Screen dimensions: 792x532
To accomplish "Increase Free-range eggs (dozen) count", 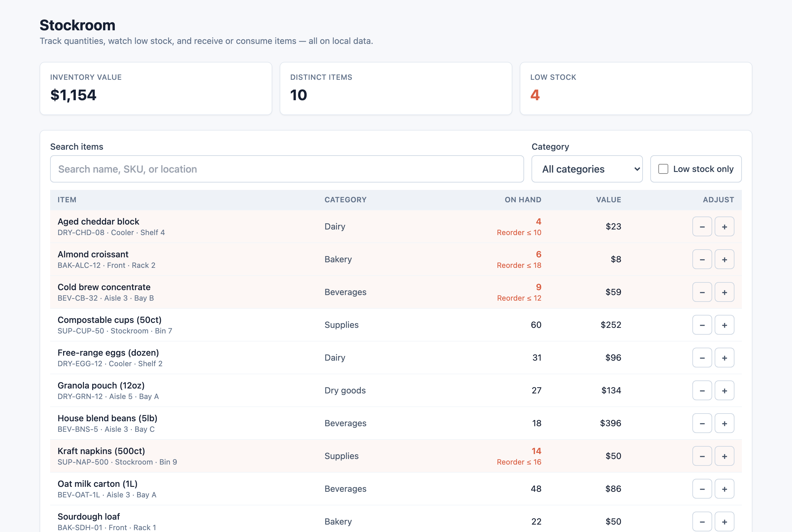I will [724, 358].
